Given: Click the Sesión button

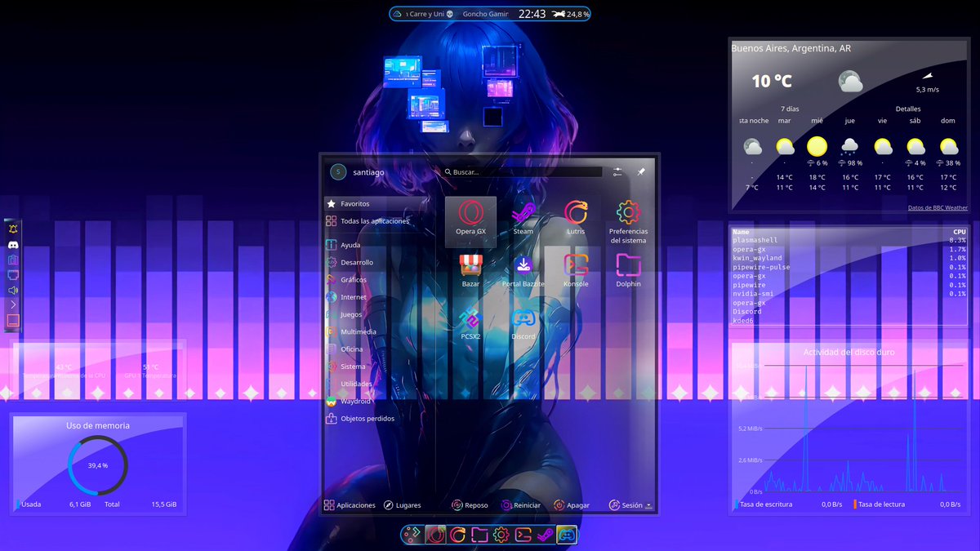Looking at the screenshot, I should [x=626, y=505].
